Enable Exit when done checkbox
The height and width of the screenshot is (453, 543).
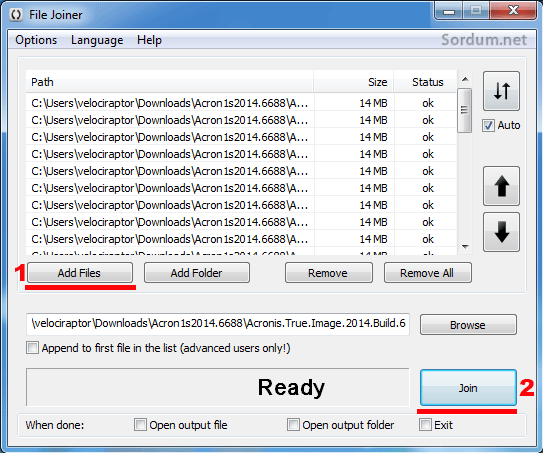(425, 425)
